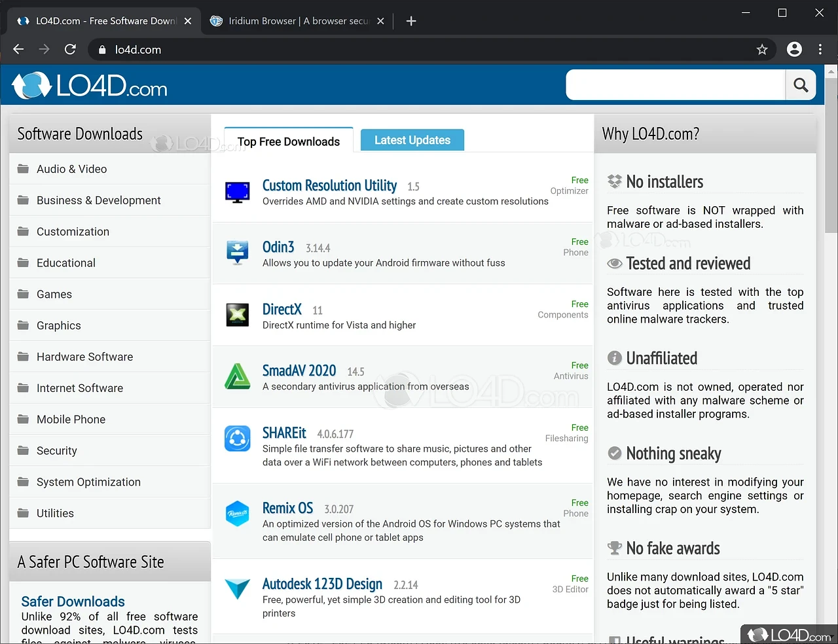The height and width of the screenshot is (644, 838).
Task: Click the search magnifier button
Action: [800, 85]
